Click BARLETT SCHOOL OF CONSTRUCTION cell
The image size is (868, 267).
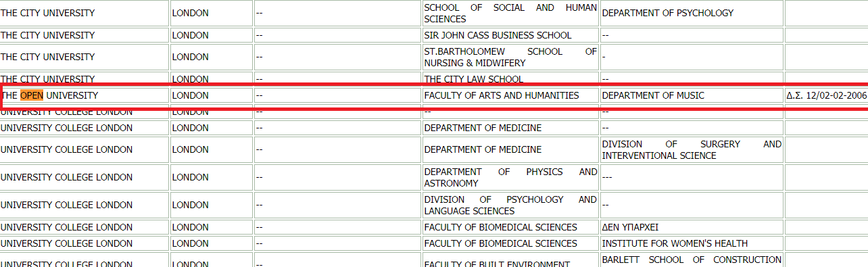point(692,260)
